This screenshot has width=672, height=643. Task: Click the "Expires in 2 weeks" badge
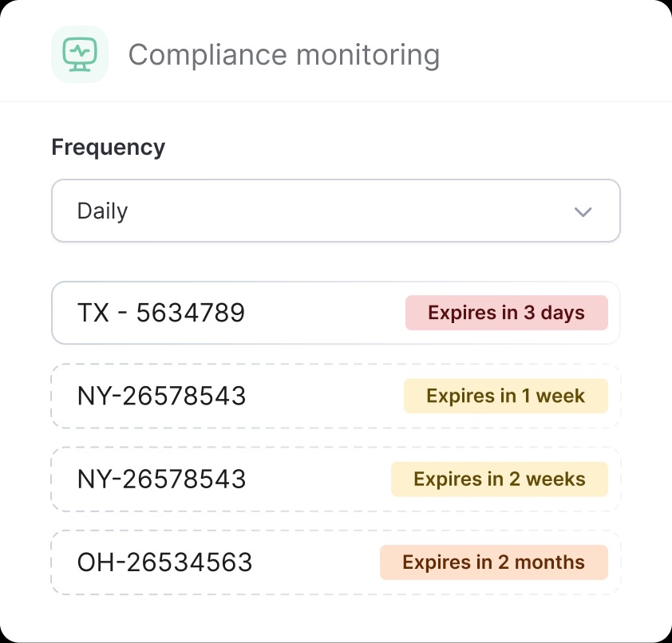(499, 479)
